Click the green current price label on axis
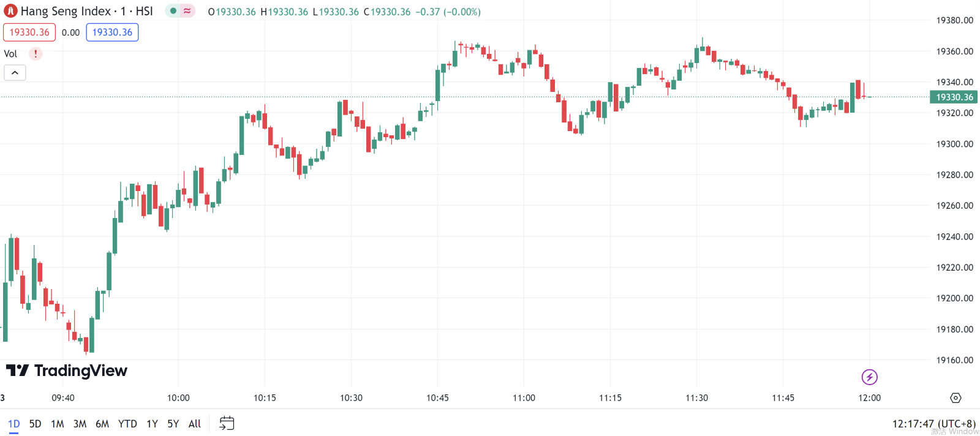 click(954, 97)
